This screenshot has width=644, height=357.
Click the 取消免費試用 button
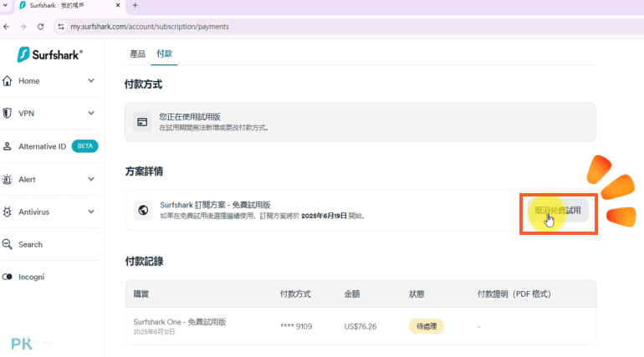558,211
